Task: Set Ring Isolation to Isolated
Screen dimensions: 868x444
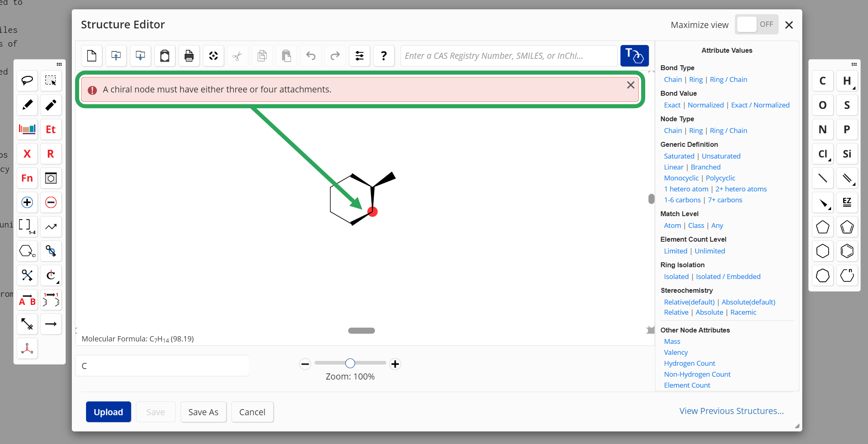Action: click(x=676, y=277)
